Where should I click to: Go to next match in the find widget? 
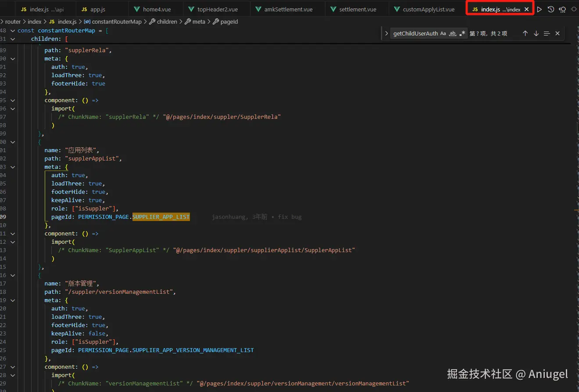(536, 33)
